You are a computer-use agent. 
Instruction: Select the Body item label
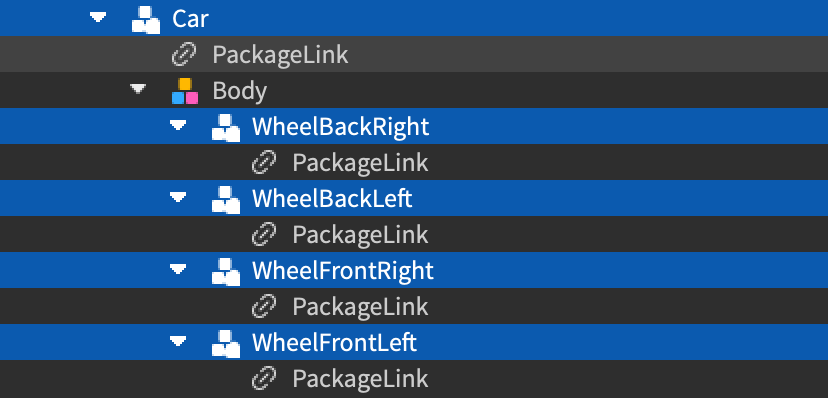[239, 91]
